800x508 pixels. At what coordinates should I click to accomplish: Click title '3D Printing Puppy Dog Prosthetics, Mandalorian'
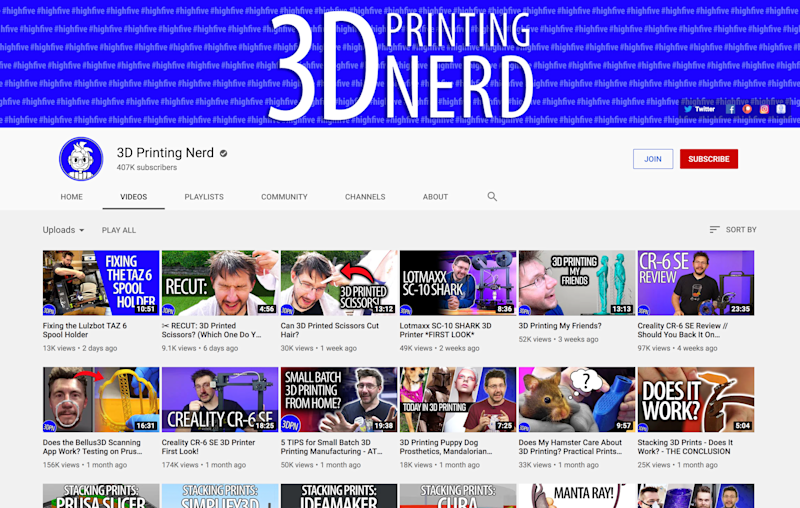click(446, 447)
